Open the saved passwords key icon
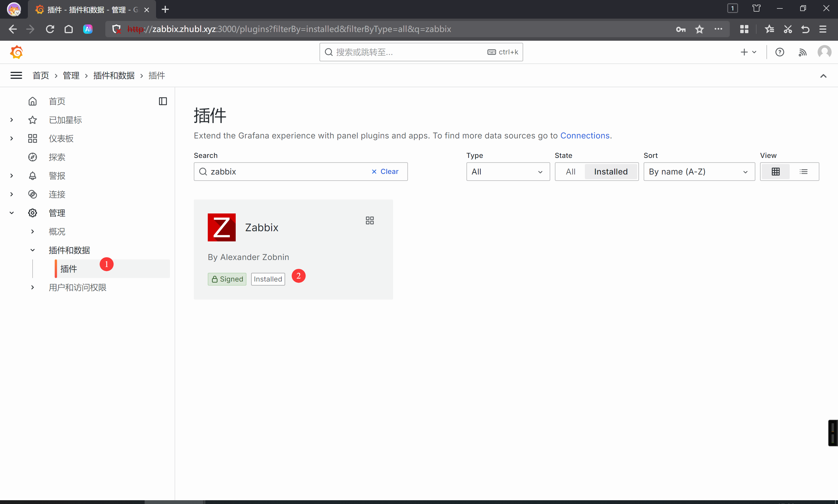The width and height of the screenshot is (838, 504). click(680, 29)
